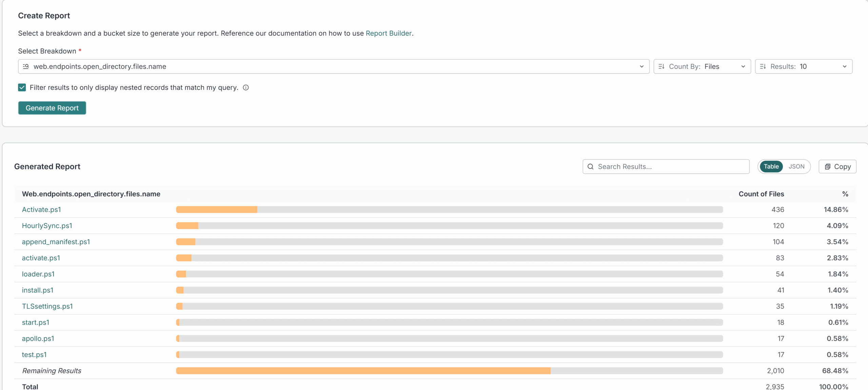Screen dimensions: 868x390
Task: Open the Results: 10 dropdown
Action: (804, 67)
